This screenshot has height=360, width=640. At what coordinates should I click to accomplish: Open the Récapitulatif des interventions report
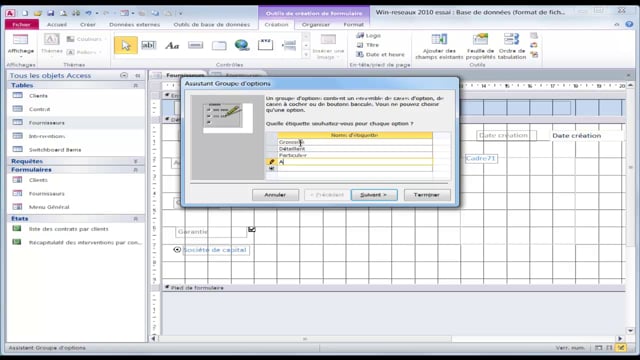pos(85,242)
